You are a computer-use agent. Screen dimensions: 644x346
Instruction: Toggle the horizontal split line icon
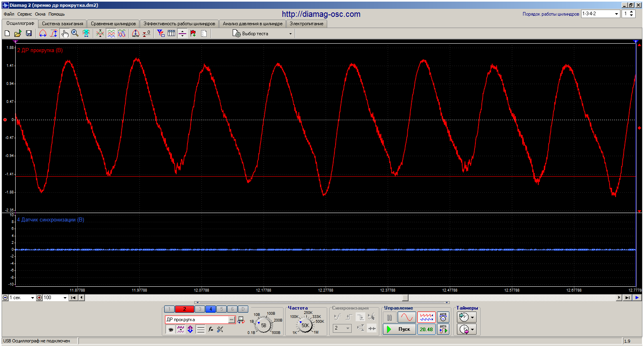click(x=182, y=34)
